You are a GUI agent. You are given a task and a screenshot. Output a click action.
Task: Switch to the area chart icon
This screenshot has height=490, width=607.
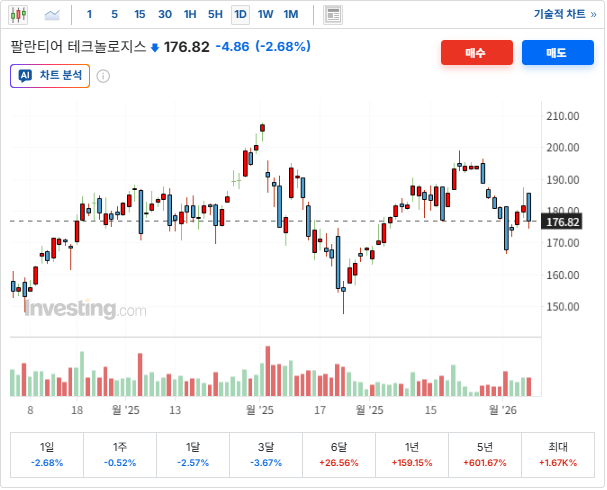pyautogui.click(x=52, y=15)
